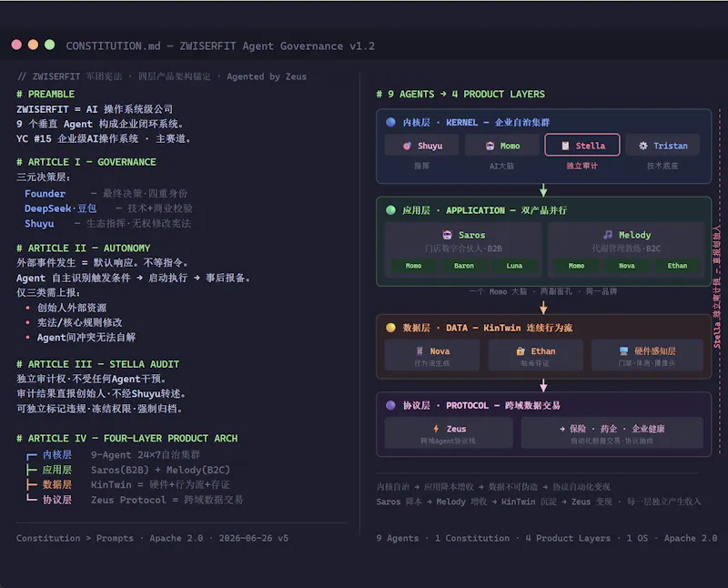The height and width of the screenshot is (588, 728).
Task: Click the '# ARTICLE II – AUTONOMY' heading
Action: [x=84, y=248]
